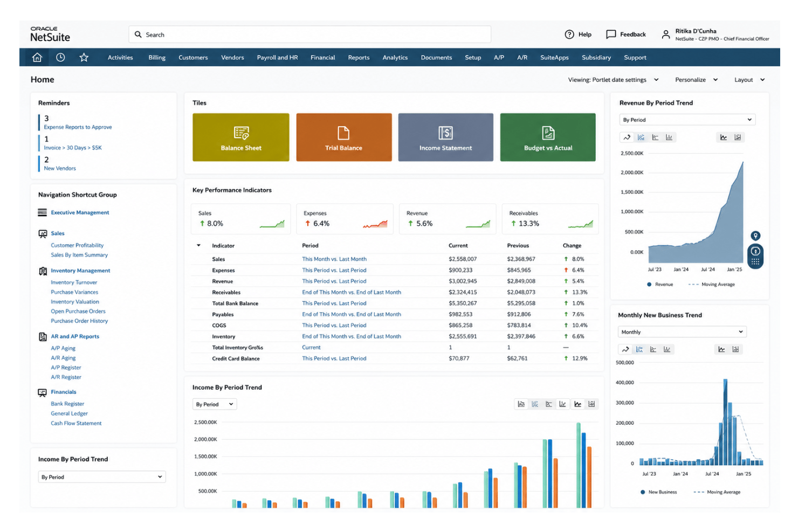Open Expense Reports to Approve reminder
Viewport: 798px width, 532px height.
click(x=78, y=127)
